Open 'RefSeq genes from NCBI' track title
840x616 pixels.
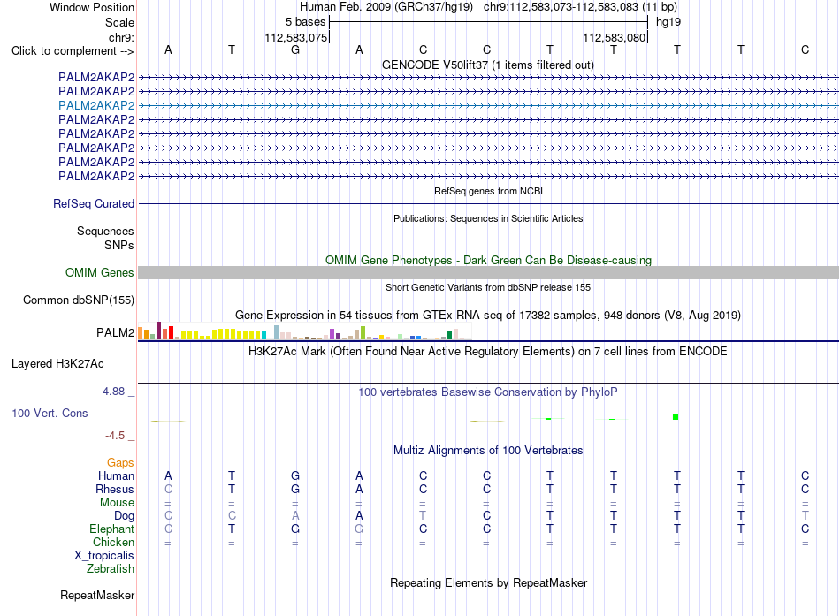488,191
